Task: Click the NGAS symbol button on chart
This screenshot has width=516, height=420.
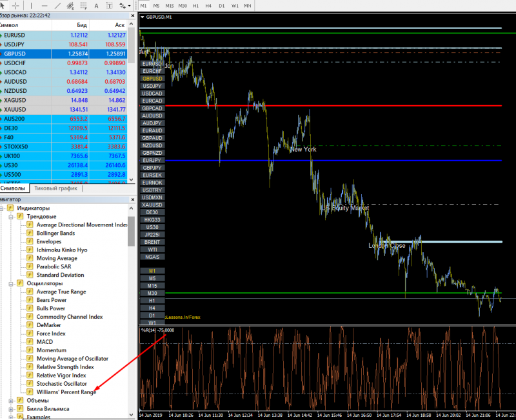Action: coord(152,257)
